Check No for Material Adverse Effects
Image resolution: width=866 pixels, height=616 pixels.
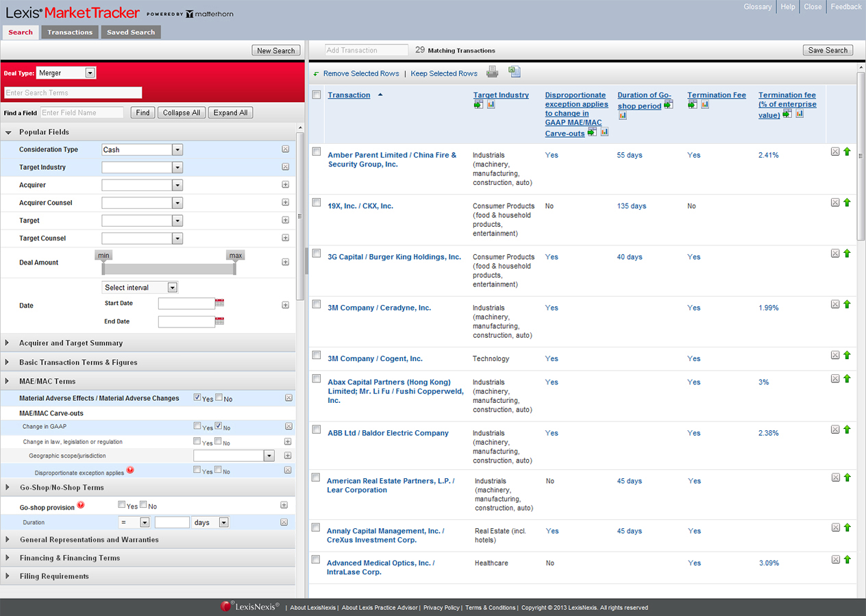pos(219,397)
